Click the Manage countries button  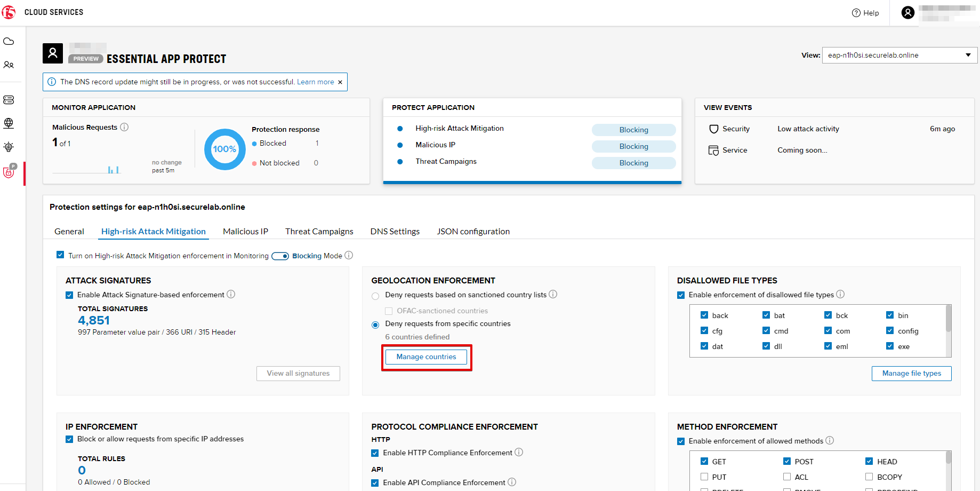point(427,357)
